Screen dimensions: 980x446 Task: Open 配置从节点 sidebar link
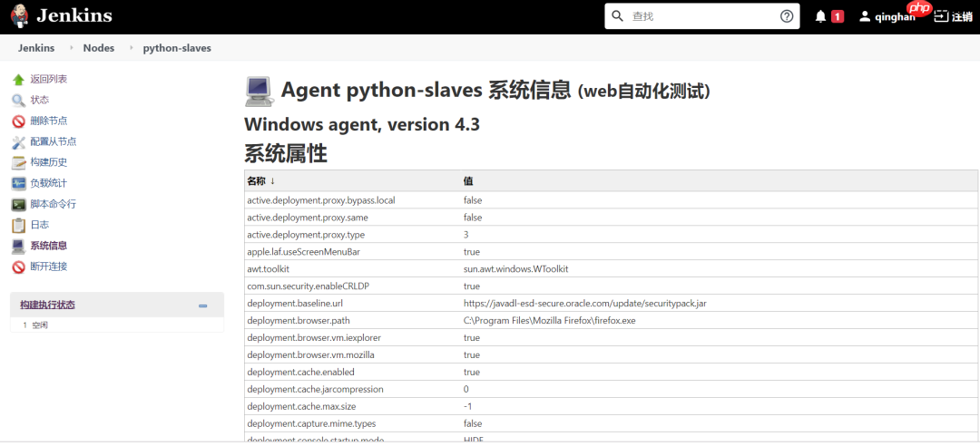(54, 141)
